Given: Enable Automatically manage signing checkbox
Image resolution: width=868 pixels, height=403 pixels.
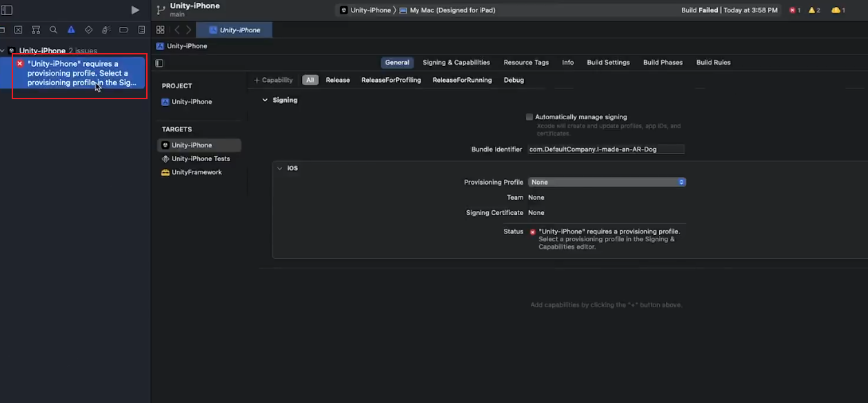Looking at the screenshot, I should (529, 117).
